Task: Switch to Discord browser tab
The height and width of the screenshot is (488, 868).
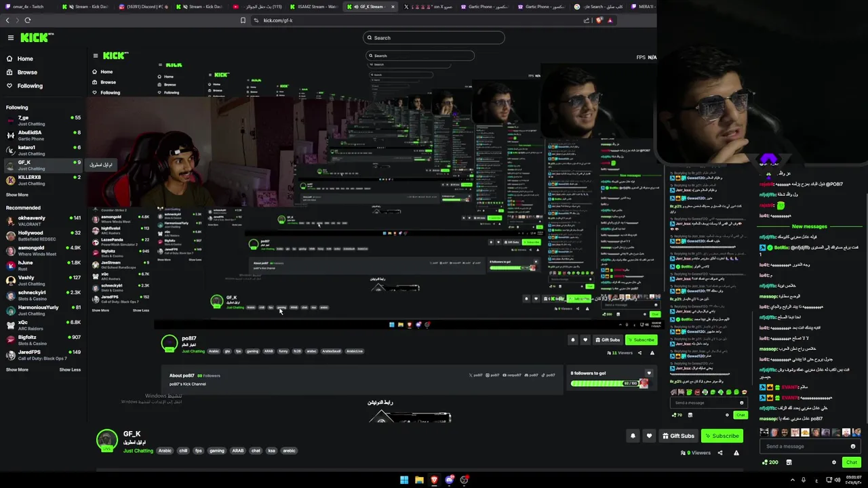Action: 142,7
